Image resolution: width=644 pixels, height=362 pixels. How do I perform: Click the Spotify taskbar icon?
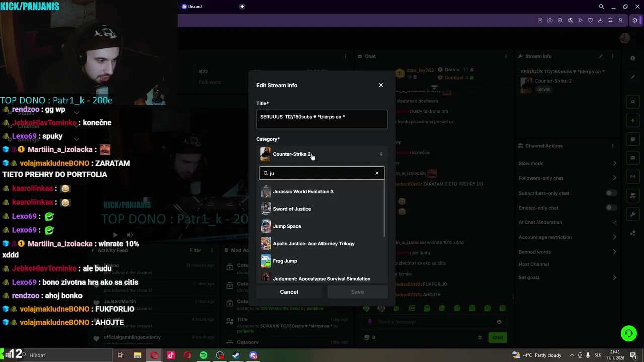click(203, 355)
